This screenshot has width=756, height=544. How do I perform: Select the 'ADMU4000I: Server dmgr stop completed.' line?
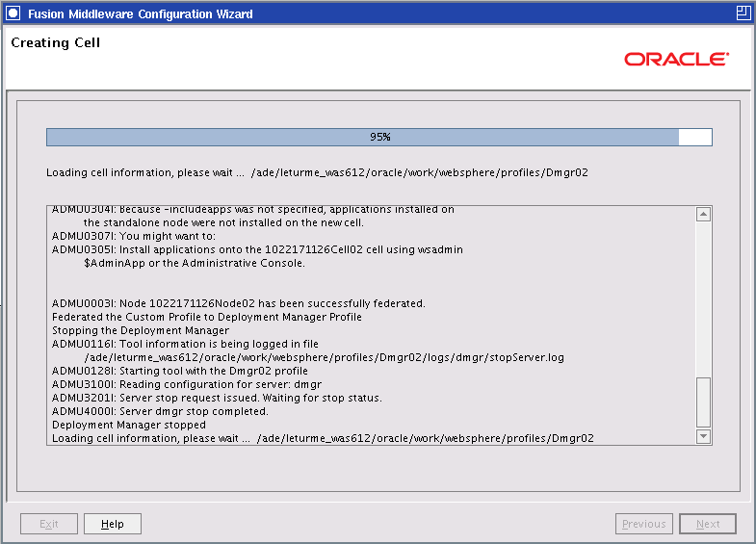coord(160,411)
